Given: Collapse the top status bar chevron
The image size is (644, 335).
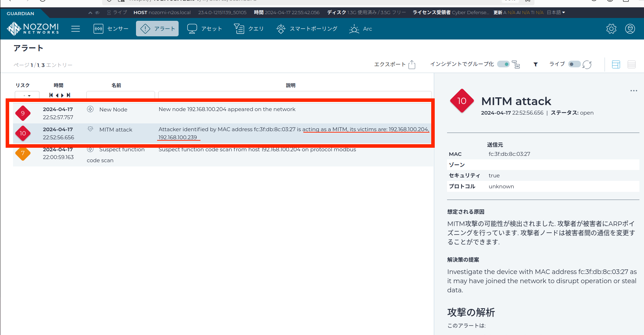Looking at the screenshot, I should (x=90, y=13).
